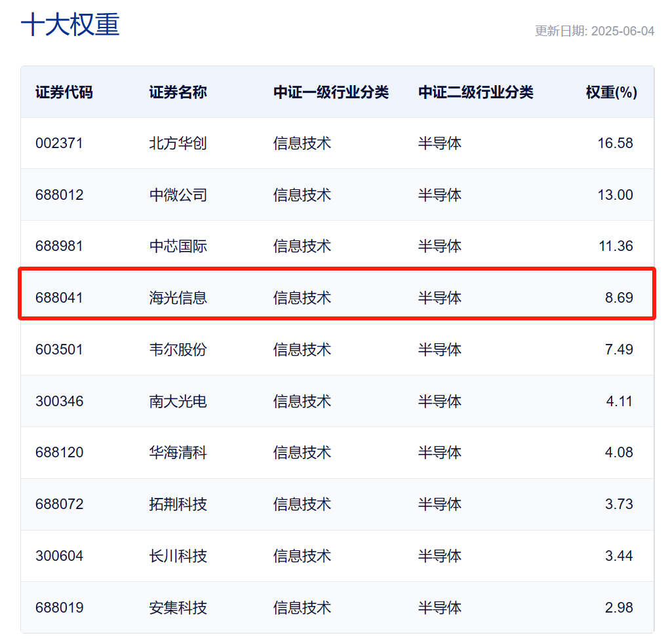668x644 pixels.
Task: Select stock code 300604
Action: click(x=59, y=556)
